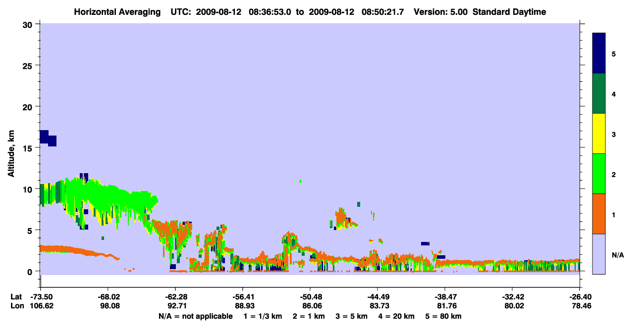
Task: Click 'N/A = not applicable' in the legend
Action: click(x=195, y=316)
